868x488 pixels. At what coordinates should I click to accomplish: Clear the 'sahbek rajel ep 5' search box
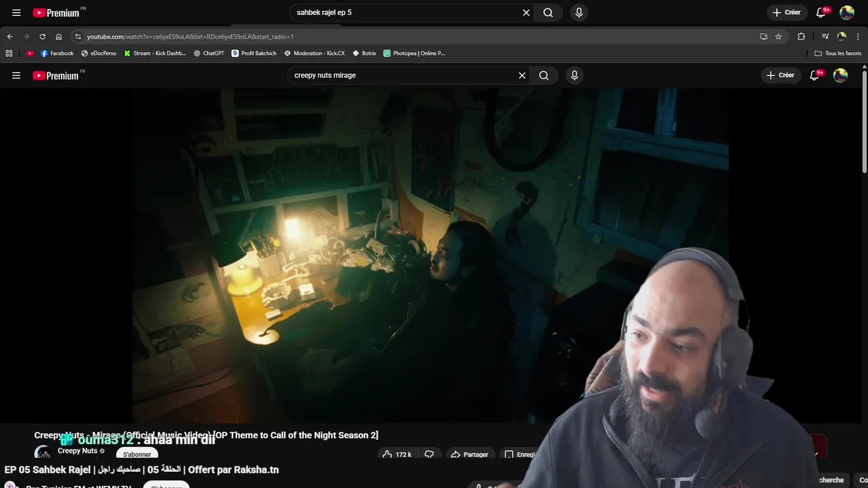point(526,12)
